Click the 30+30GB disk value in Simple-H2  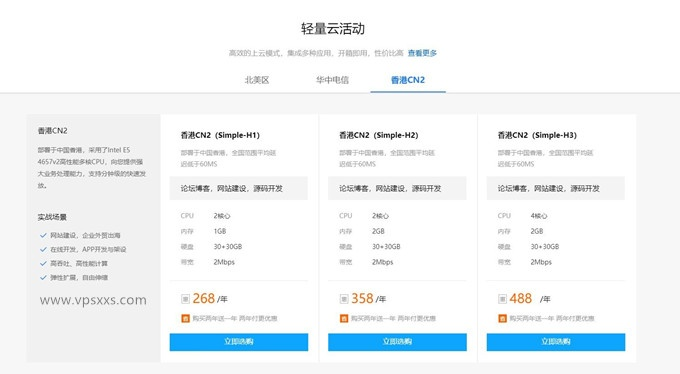(386, 246)
